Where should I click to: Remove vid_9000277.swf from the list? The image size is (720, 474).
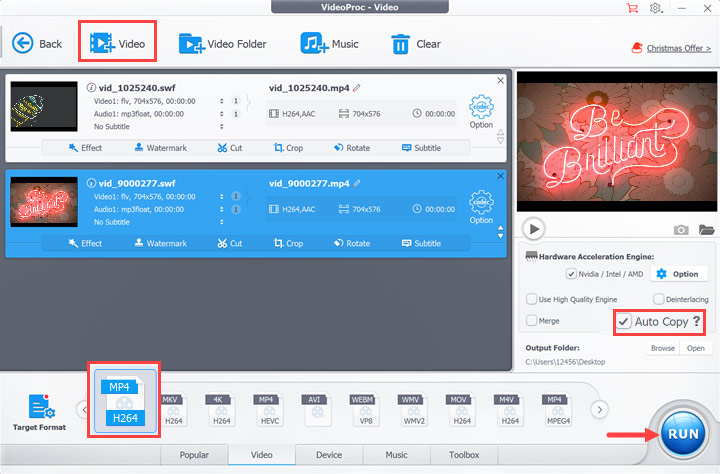(501, 176)
